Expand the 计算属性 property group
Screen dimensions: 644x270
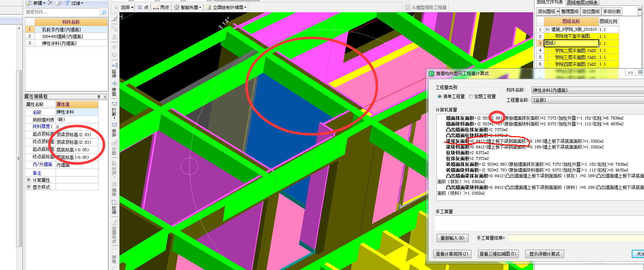[29, 180]
